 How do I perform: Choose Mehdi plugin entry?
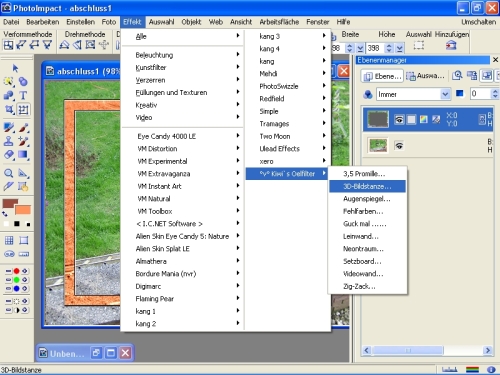click(x=287, y=74)
